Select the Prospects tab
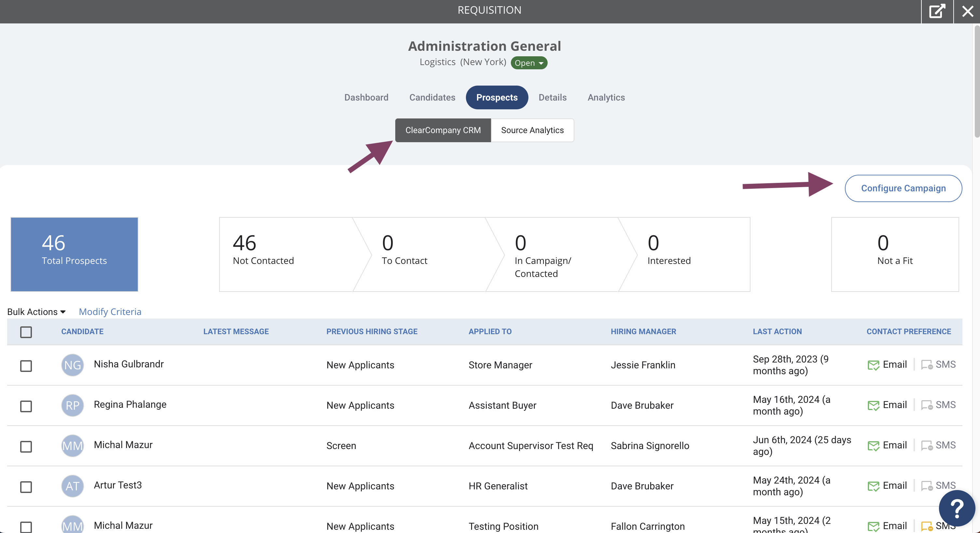Screen dimensions: 980x533 (x=497, y=97)
